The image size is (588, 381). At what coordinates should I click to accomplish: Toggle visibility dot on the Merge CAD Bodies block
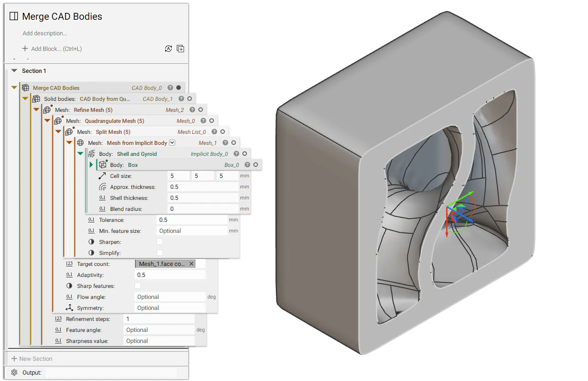(179, 87)
